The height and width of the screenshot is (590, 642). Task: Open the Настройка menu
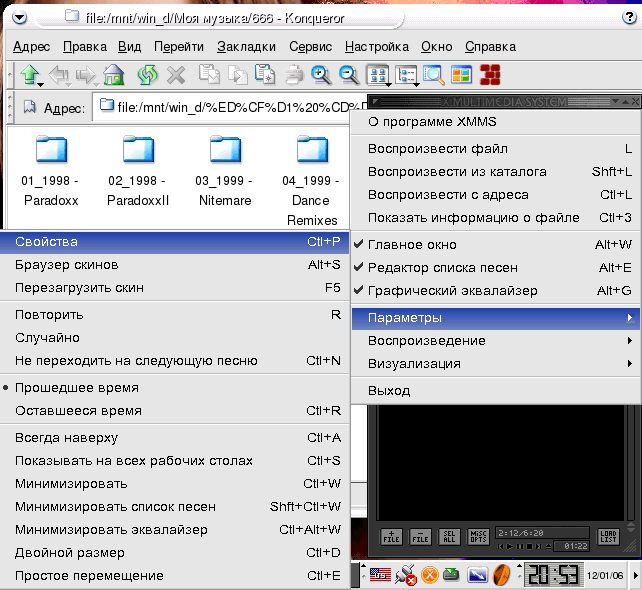pos(377,47)
